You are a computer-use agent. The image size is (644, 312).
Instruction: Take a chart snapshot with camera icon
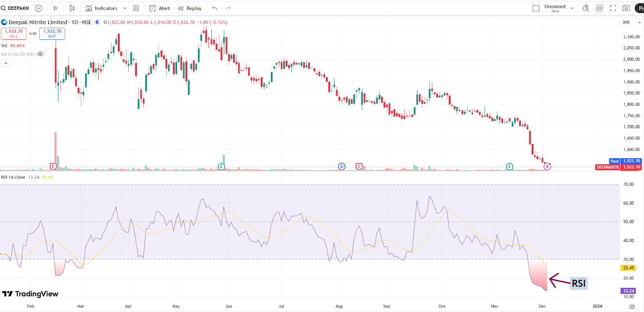pos(626,8)
